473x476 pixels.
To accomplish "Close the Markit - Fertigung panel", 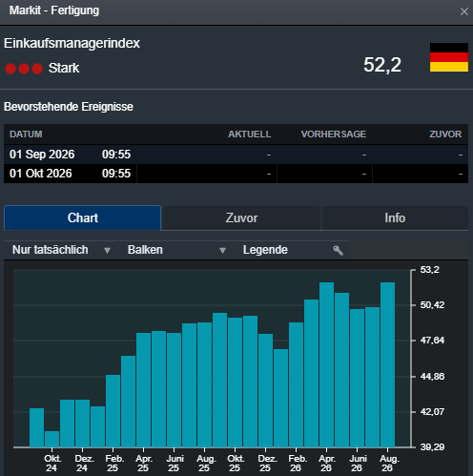I will pos(463,11).
